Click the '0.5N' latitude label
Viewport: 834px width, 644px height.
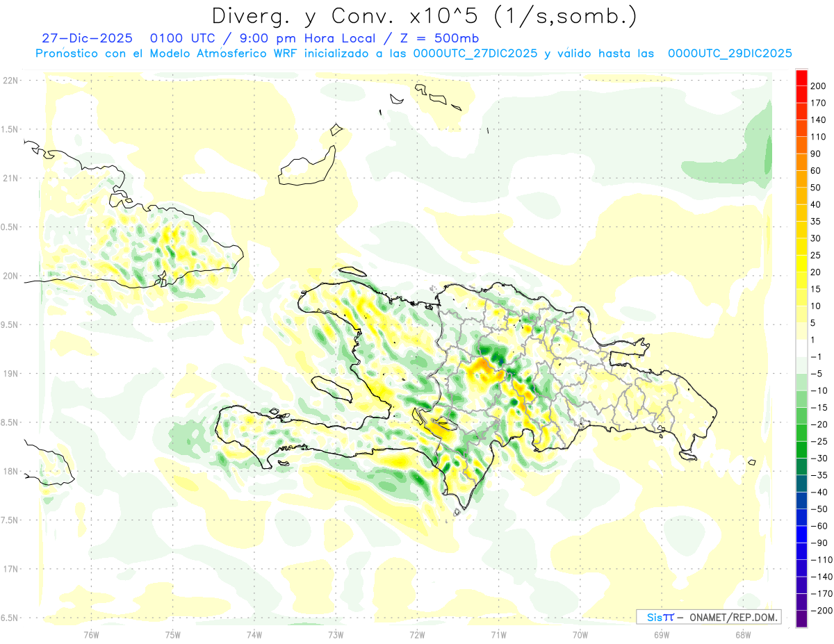(10, 227)
